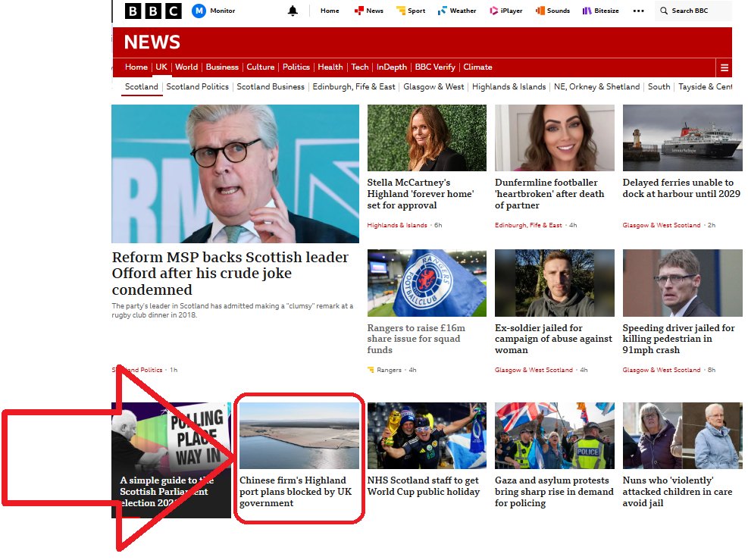Open Dunfermline footballer heartbroken story
Screen dimensions: 748x560
pos(549,194)
